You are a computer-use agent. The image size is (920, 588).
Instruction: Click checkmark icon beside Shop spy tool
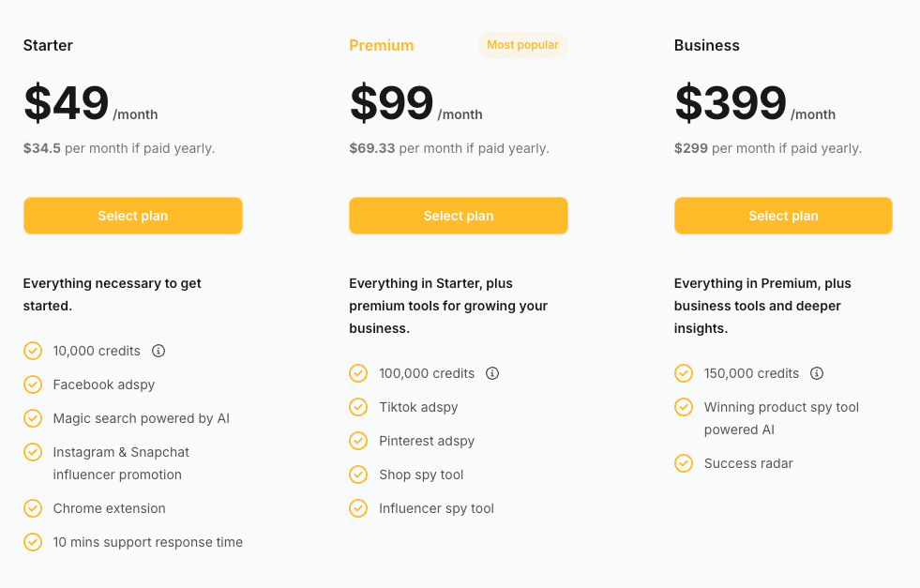tap(358, 475)
